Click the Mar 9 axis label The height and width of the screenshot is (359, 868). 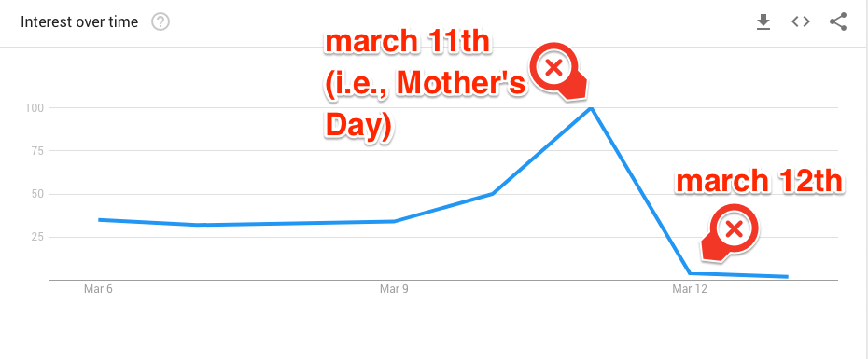(394, 289)
